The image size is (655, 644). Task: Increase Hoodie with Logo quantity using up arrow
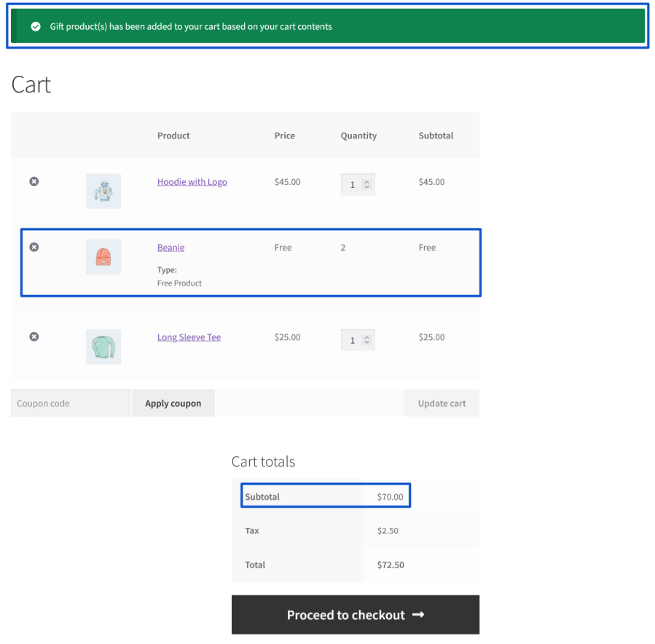[x=367, y=181]
